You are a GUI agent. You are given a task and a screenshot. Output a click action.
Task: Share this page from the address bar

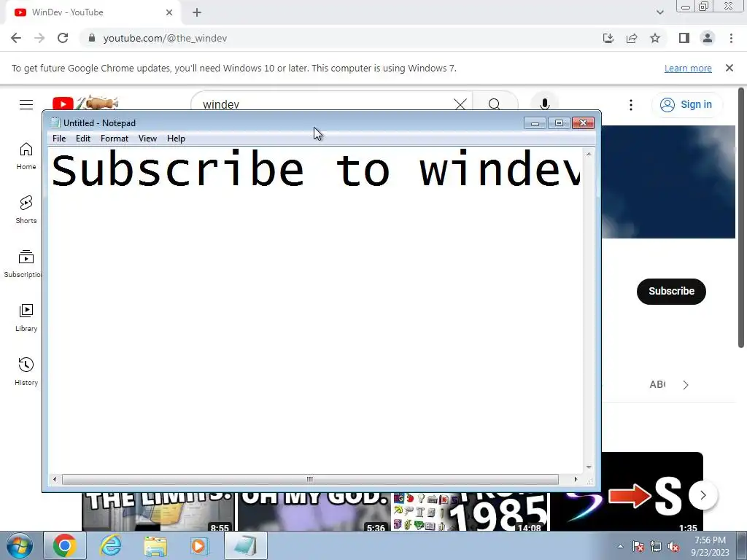[x=632, y=38]
